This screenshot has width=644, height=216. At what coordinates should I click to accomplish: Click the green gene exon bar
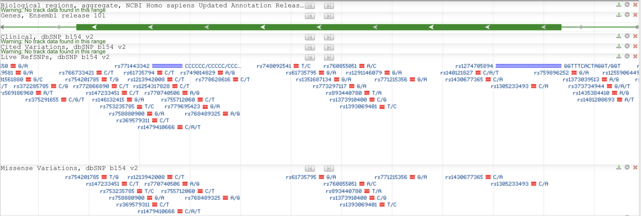coord(319,27)
